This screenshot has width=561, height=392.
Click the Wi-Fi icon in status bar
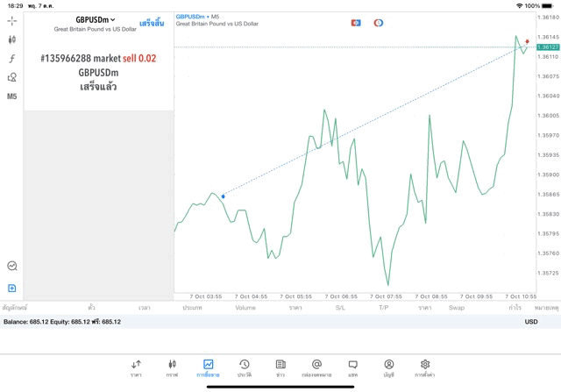(x=519, y=6)
